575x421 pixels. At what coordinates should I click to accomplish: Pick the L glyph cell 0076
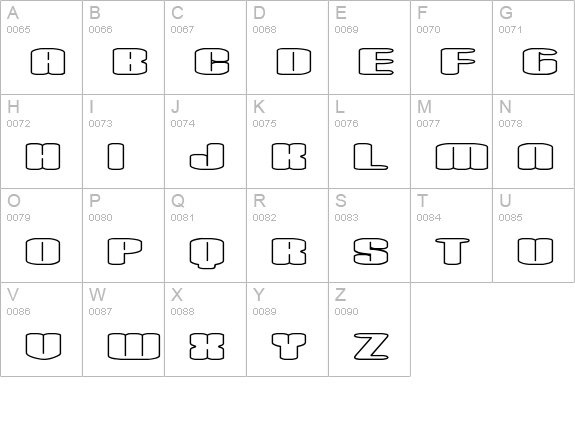click(370, 142)
